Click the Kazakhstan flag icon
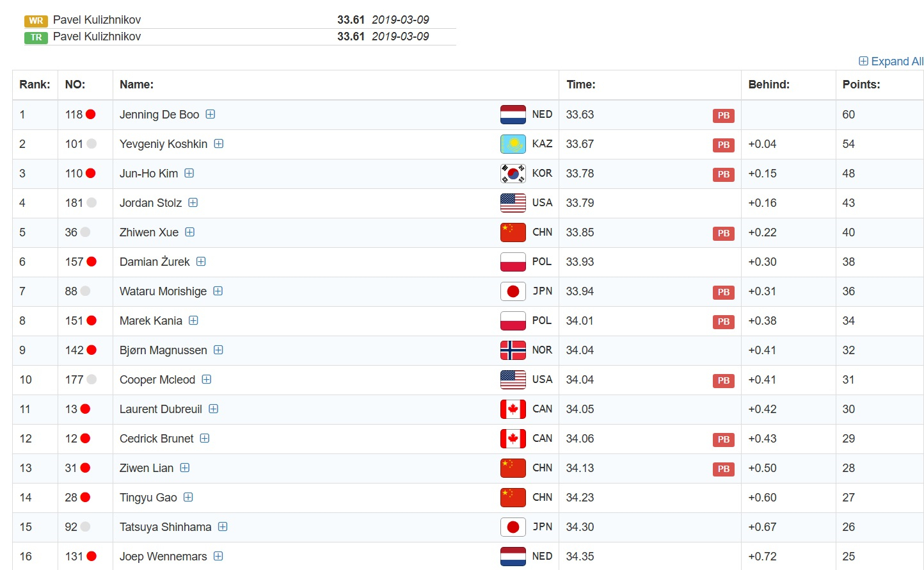 click(x=513, y=144)
